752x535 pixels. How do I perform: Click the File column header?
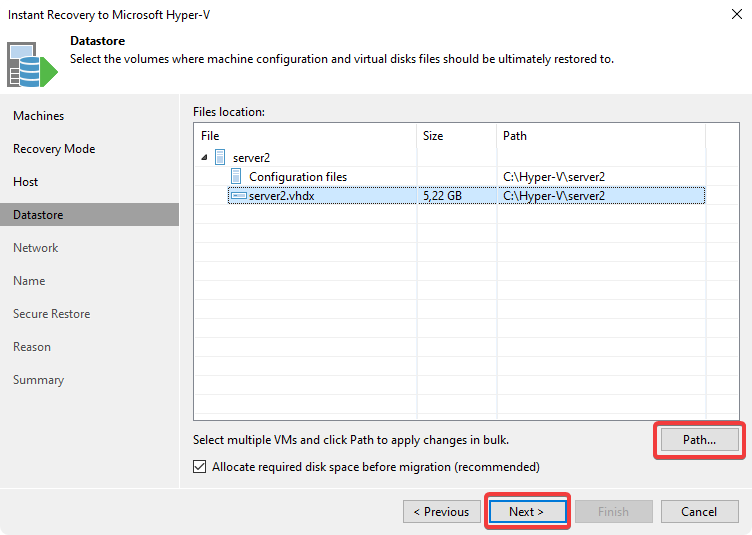coord(305,136)
